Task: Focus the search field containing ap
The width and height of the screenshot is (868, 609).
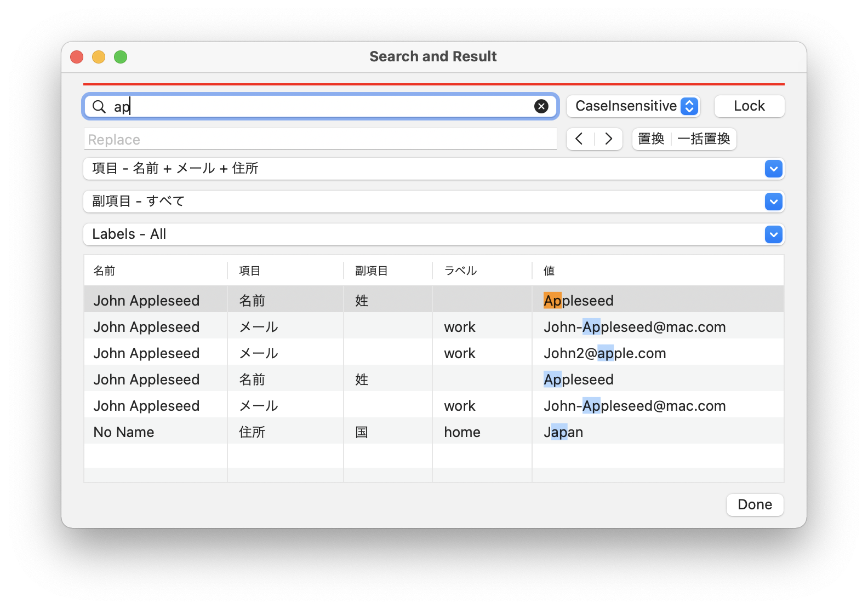Action: [x=321, y=106]
